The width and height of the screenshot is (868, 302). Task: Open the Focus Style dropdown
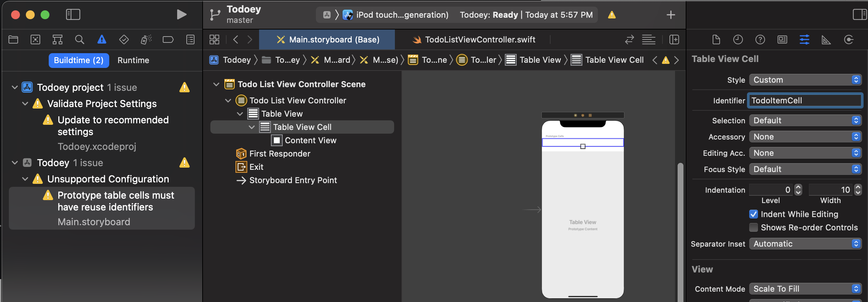point(805,169)
